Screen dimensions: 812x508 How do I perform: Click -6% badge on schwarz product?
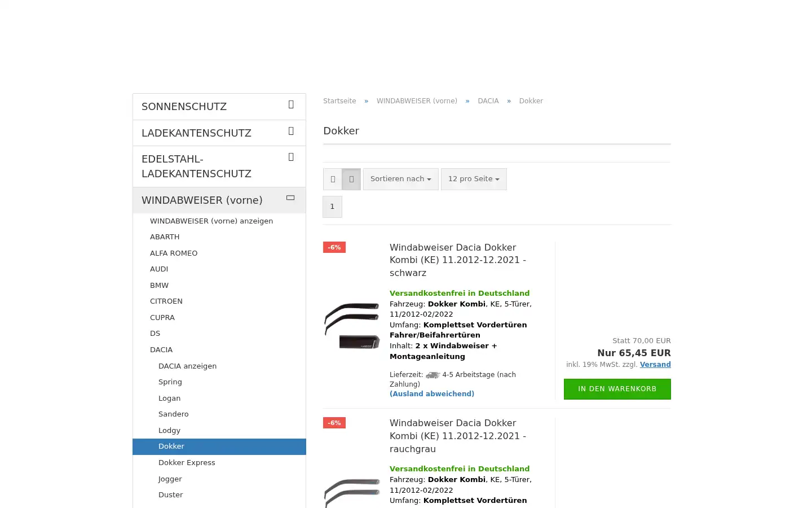(334, 247)
